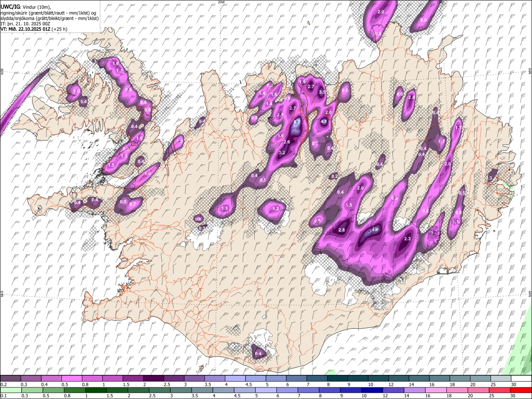This screenshot has height=399, width=532.
Task: Select the lower legend swatch starting at 2.5
Action: (160, 390)
